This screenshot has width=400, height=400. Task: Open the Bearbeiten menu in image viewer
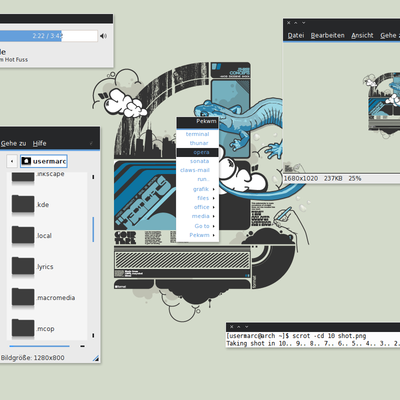click(327, 35)
